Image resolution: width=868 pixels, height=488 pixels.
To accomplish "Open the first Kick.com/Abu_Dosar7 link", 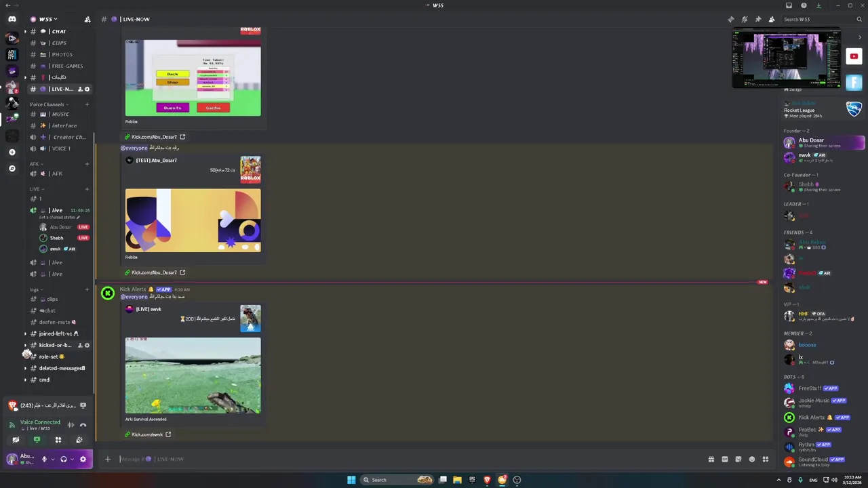I will 154,137.
